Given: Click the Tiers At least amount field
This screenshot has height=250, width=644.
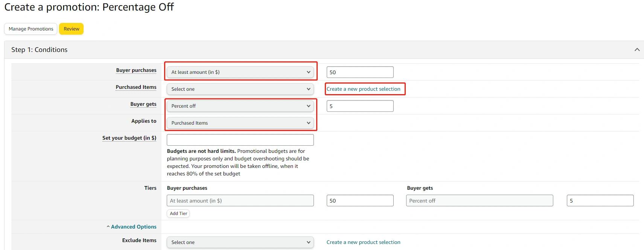Looking at the screenshot, I should coord(240,201).
